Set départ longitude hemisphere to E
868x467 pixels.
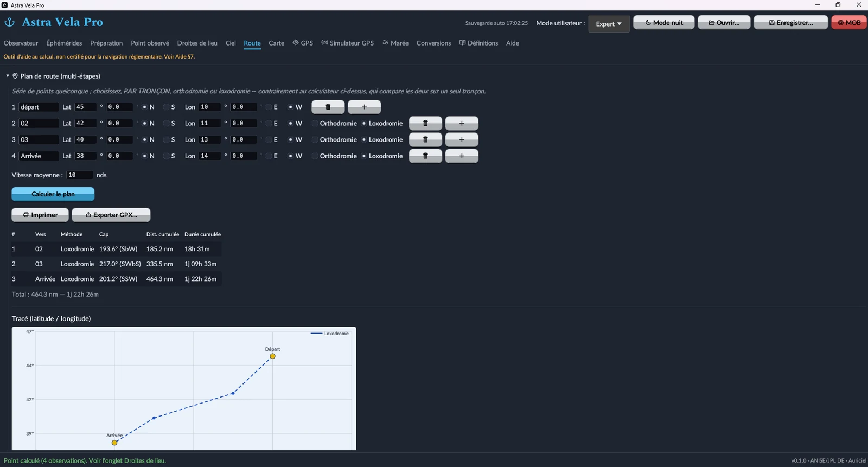click(271, 107)
